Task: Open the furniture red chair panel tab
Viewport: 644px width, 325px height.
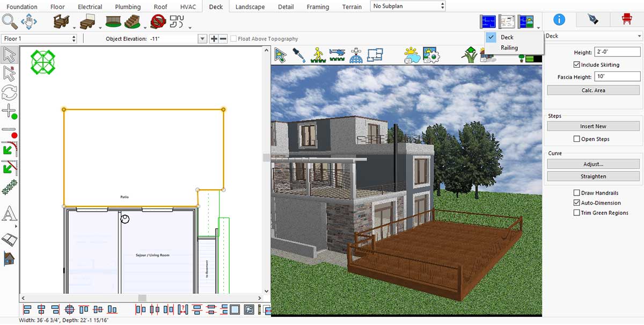Action: pos(626,20)
